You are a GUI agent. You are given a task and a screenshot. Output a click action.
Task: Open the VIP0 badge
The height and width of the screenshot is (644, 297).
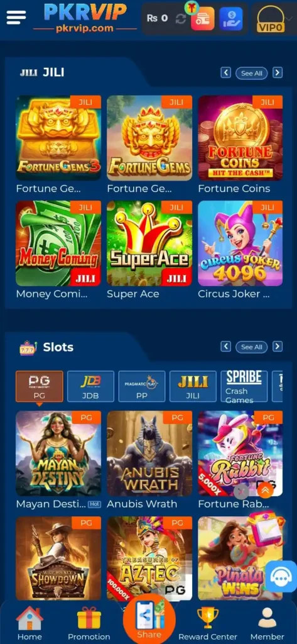[271, 19]
